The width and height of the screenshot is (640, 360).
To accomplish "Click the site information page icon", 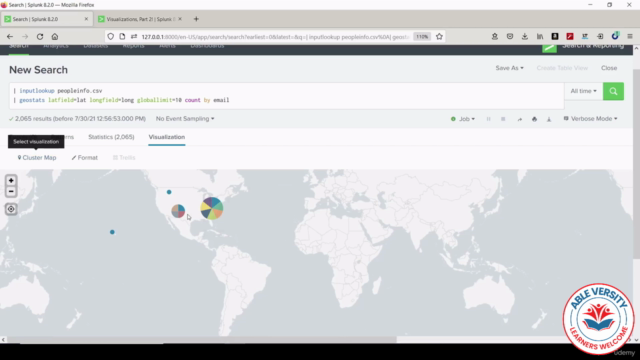I will pyautogui.click(x=122, y=36).
